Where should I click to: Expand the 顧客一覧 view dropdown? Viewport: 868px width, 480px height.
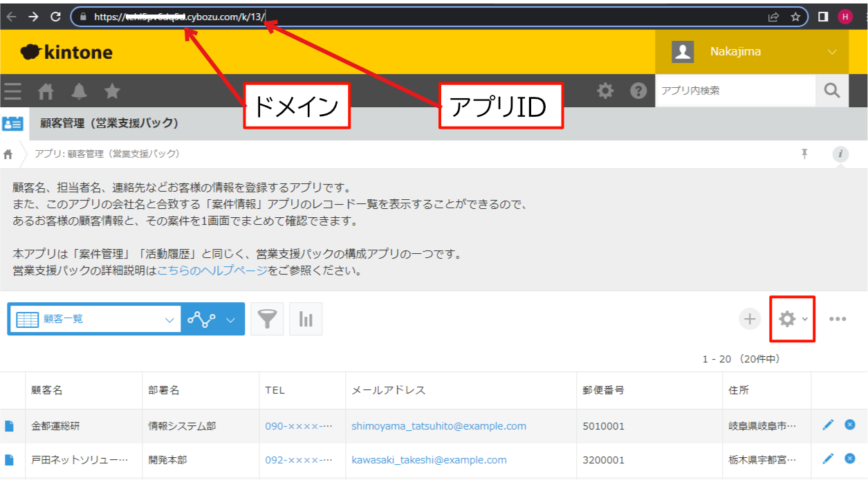click(x=169, y=320)
